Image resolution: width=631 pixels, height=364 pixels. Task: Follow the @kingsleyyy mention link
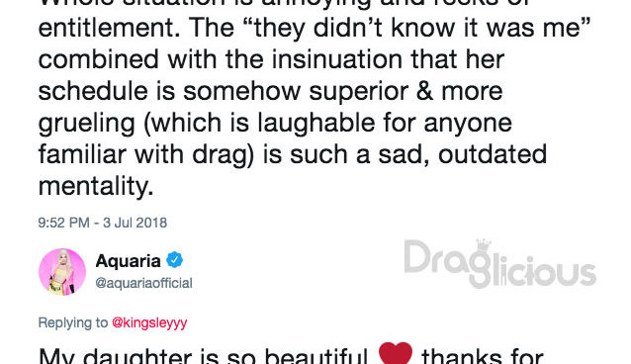149,322
